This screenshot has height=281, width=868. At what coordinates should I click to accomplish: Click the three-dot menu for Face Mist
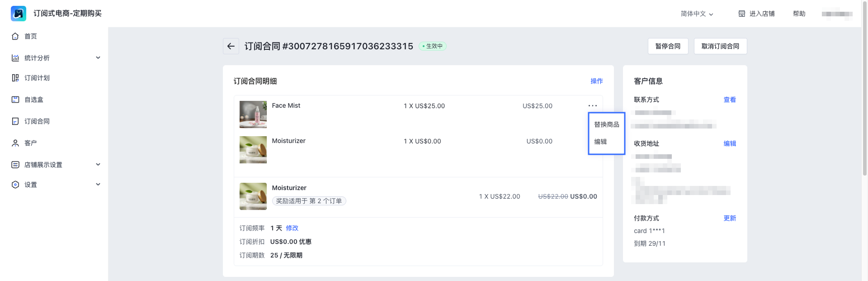[592, 106]
